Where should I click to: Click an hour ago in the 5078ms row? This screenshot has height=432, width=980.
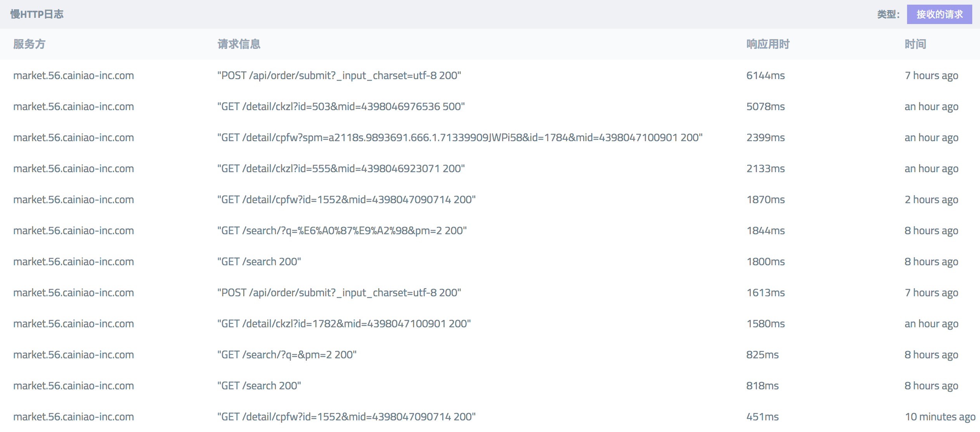pyautogui.click(x=932, y=107)
